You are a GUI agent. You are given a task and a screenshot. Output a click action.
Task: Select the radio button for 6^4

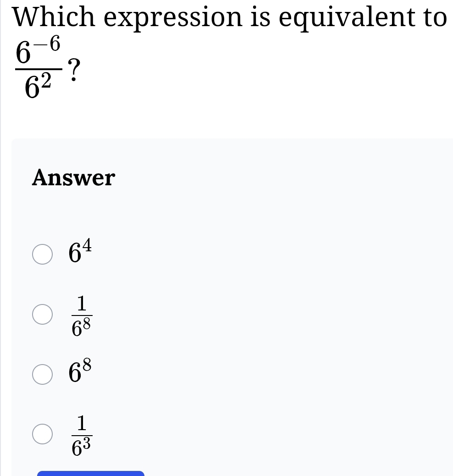(x=42, y=255)
